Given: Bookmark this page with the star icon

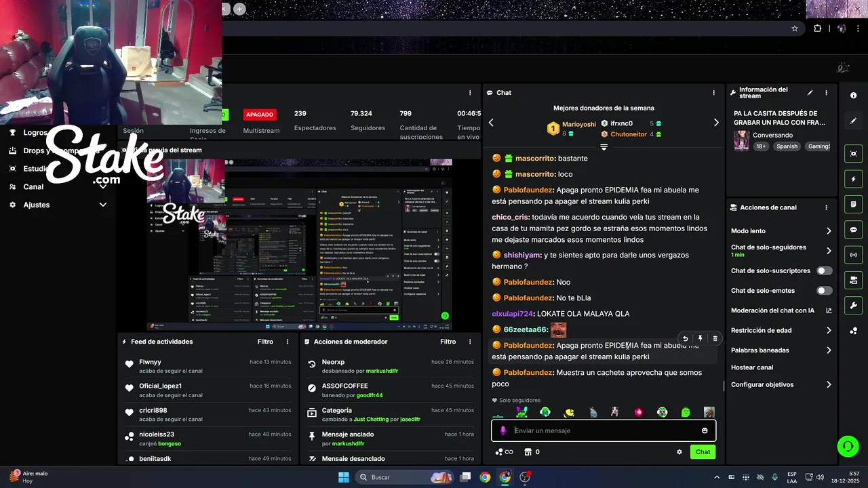Looking at the screenshot, I should (x=795, y=28).
